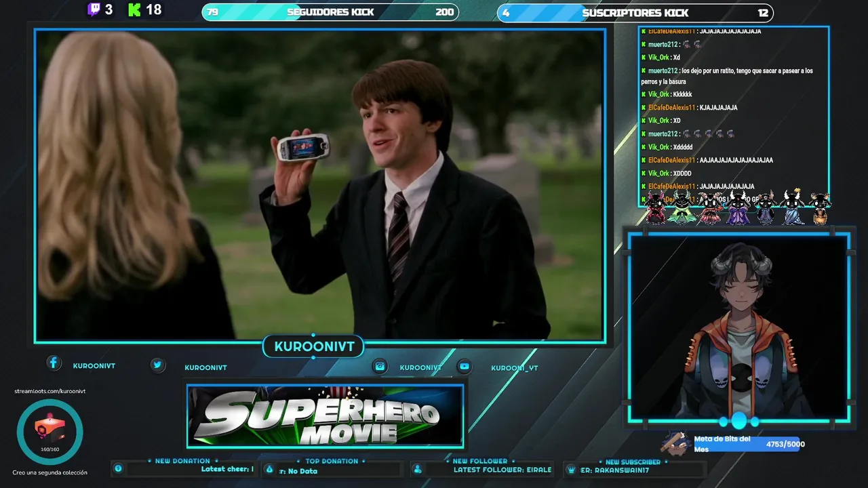Click the movie video frame
The image size is (868, 488).
point(320,186)
